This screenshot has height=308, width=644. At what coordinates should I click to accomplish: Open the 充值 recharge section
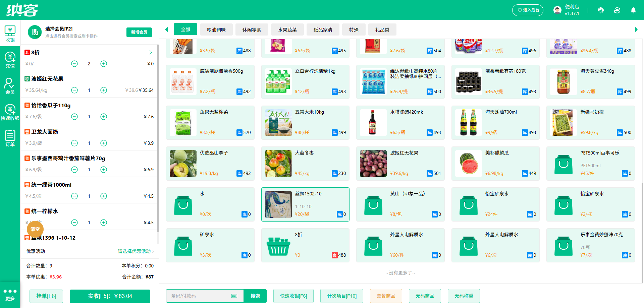click(10, 60)
